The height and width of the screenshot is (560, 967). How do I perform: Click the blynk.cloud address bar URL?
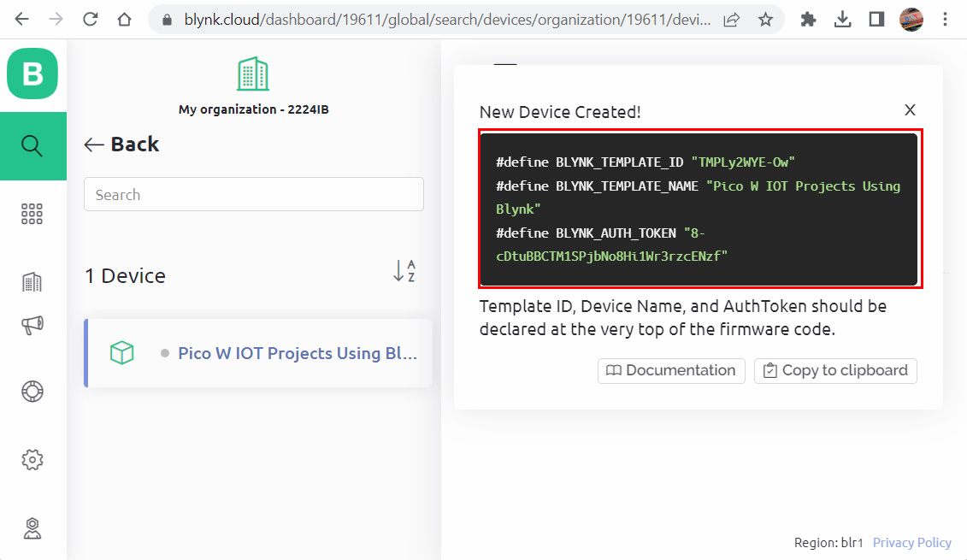pyautogui.click(x=447, y=20)
